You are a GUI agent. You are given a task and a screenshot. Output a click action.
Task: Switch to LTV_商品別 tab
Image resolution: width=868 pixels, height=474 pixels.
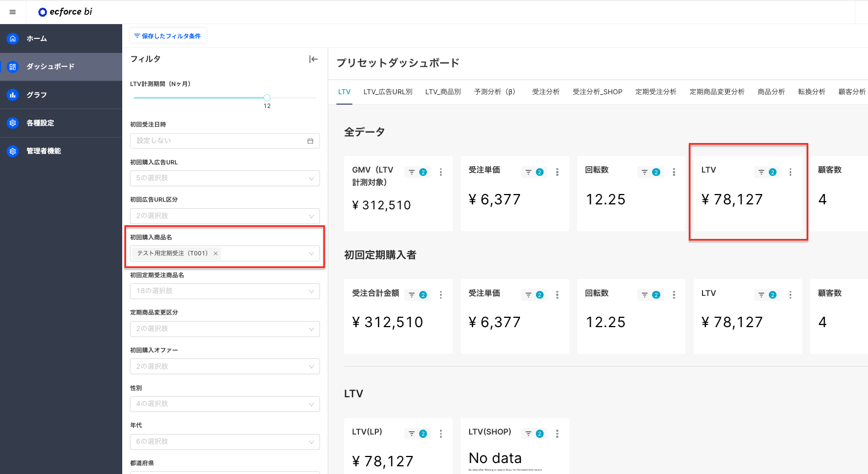443,92
